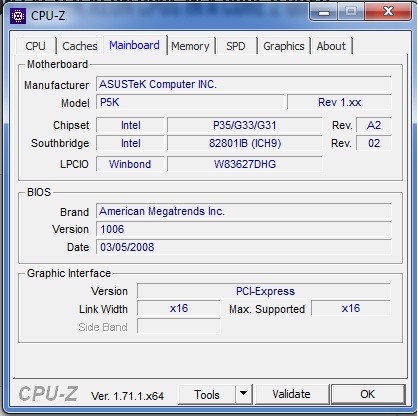Select the BIOS version 1006
Screen dimensions: 418x416
point(244,229)
